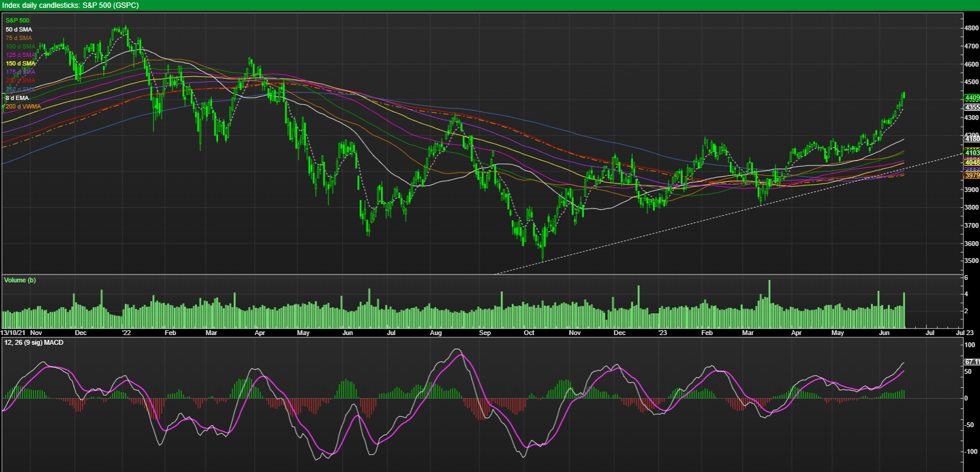The image size is (980, 472).
Task: Click the 4800 price axis label
Action: [972, 28]
